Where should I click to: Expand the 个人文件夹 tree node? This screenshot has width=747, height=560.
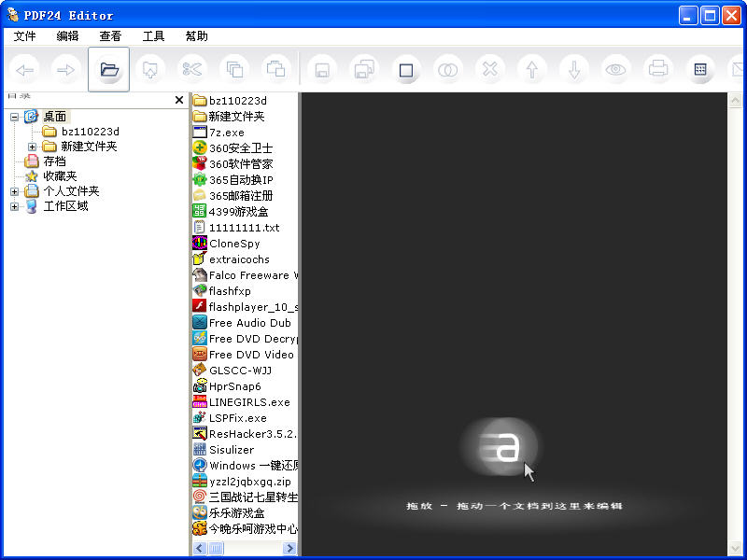pos(15,191)
